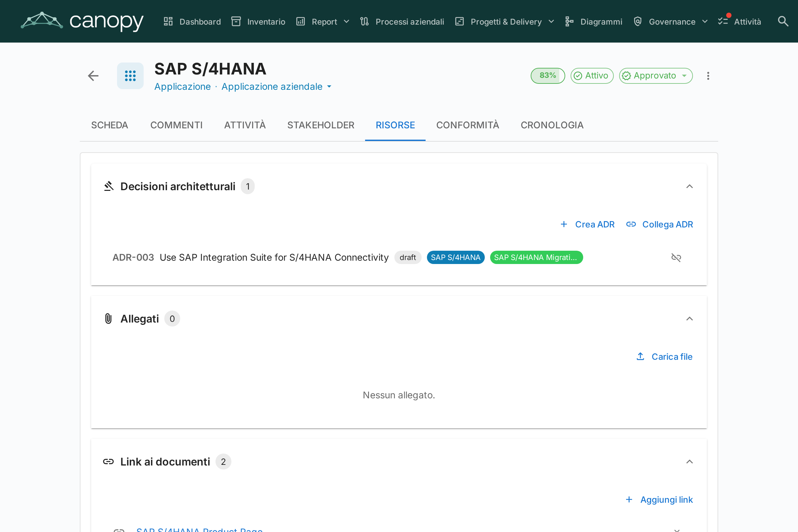Click the SAP S/4HANA page title
This screenshot has height=532, width=798.
(210, 69)
